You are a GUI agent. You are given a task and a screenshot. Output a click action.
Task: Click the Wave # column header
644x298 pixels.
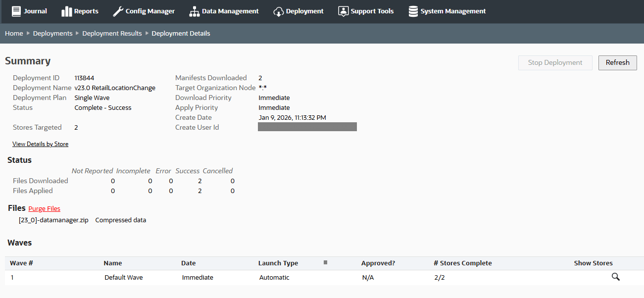[21, 263]
